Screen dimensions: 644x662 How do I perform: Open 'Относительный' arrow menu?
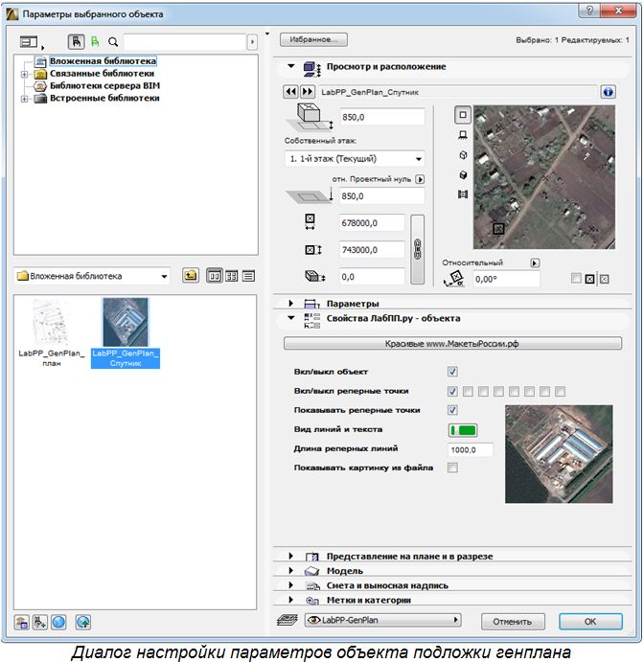click(x=535, y=263)
